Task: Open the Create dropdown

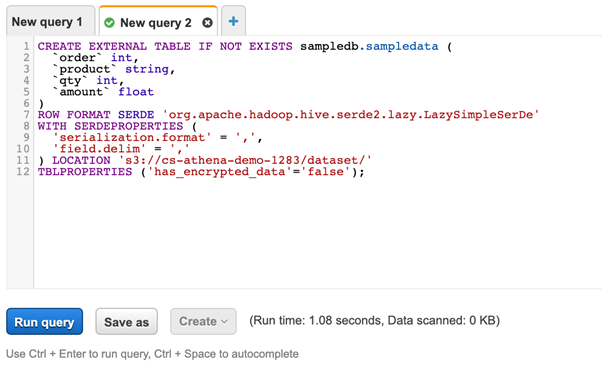Action: click(x=203, y=322)
